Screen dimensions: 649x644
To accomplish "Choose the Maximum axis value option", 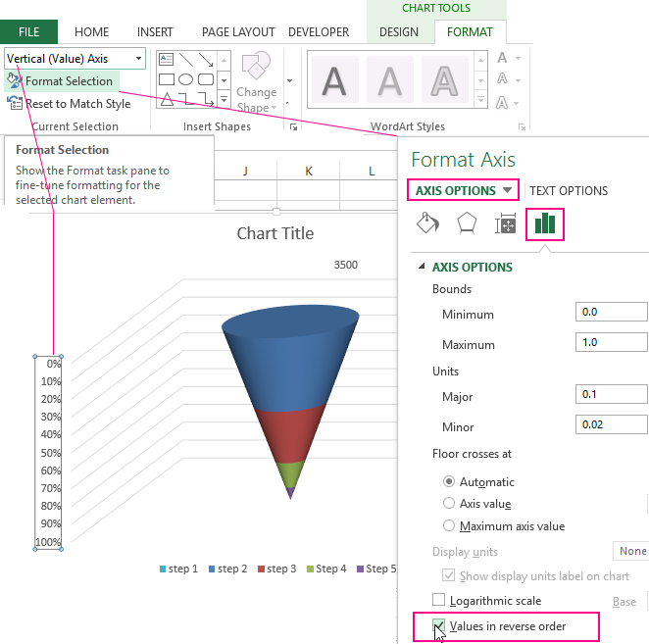I will (449, 525).
